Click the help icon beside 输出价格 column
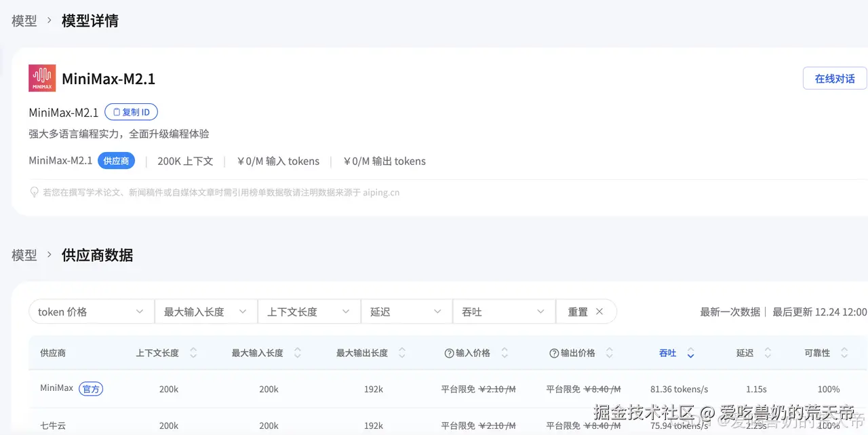The image size is (868, 435). [x=554, y=352]
